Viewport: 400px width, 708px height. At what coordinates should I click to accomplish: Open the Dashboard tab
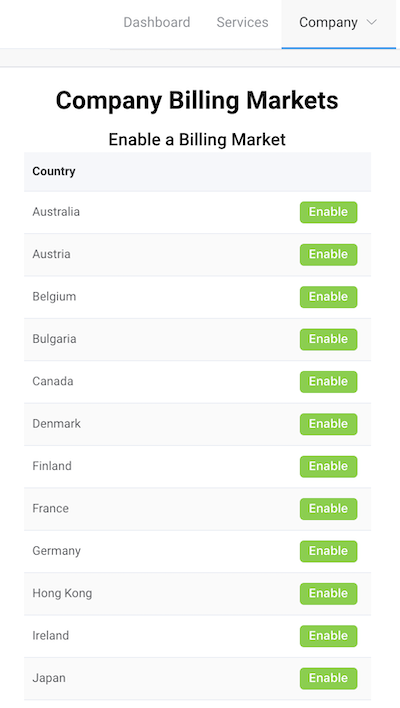[157, 22]
